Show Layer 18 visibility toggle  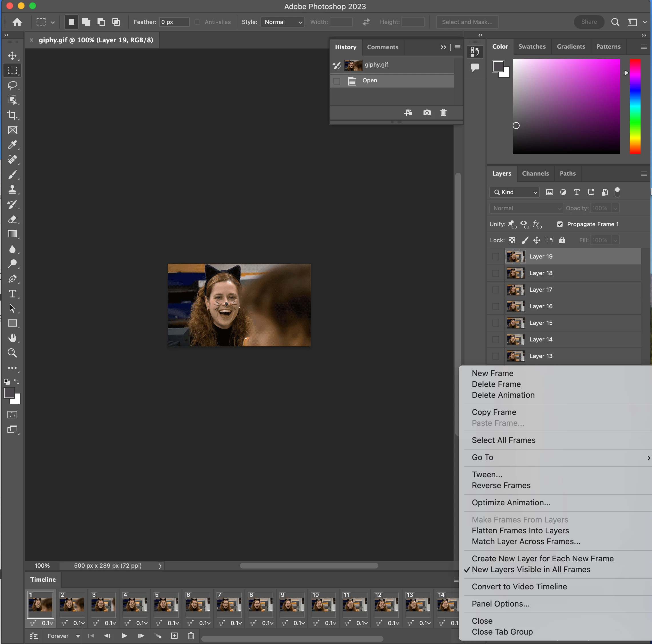click(x=495, y=273)
